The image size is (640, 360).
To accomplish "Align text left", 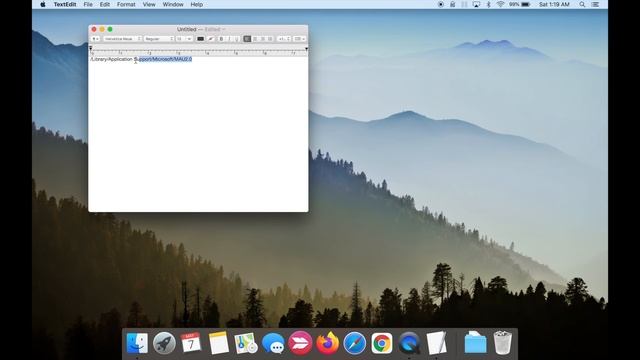I will (x=247, y=39).
